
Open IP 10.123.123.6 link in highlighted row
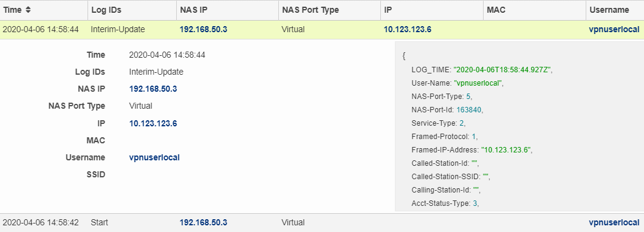(408, 30)
